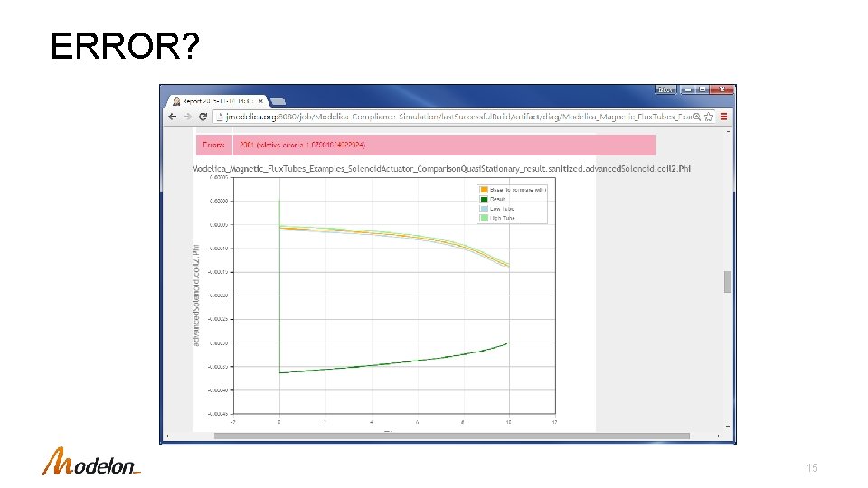Click the pink "Errors:" label cell
868x488 pixels.
[x=213, y=145]
